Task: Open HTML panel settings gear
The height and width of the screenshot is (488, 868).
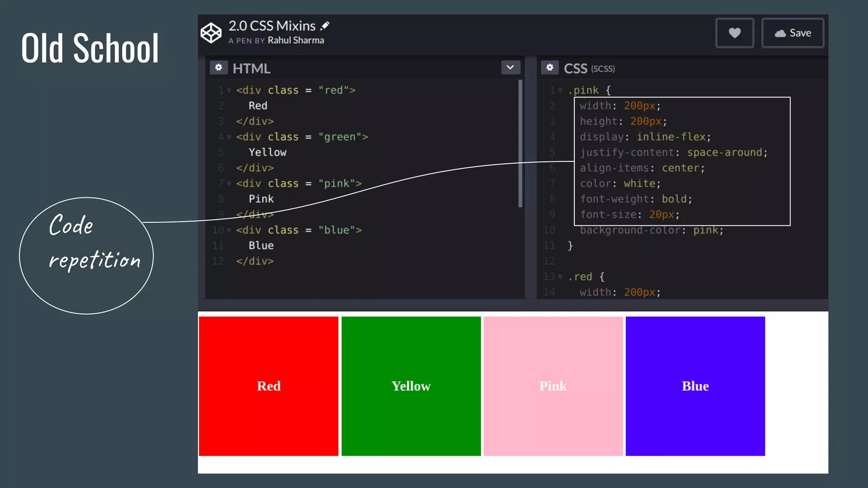Action: coord(219,67)
